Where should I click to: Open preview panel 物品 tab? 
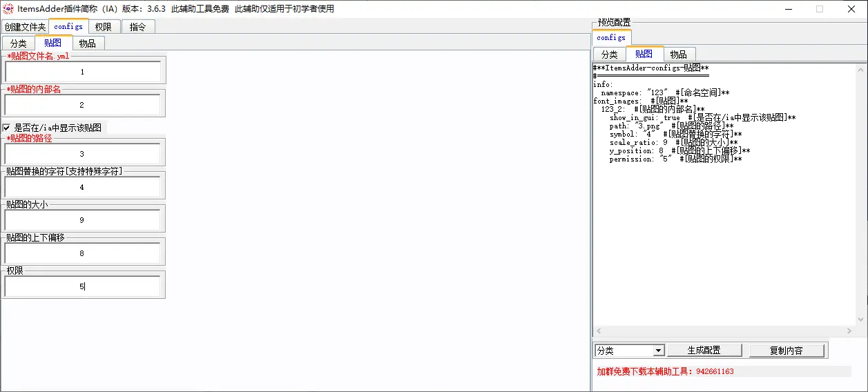pyautogui.click(x=679, y=55)
